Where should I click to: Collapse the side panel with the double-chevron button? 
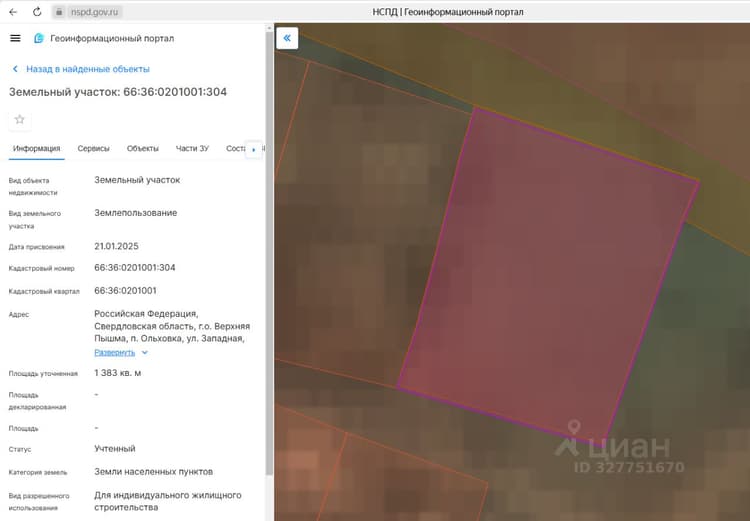click(x=287, y=38)
